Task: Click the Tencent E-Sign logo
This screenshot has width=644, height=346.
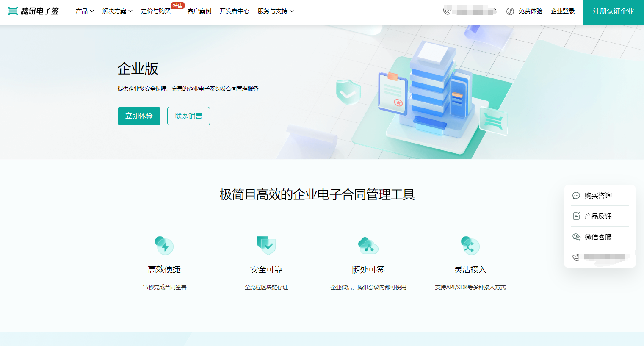Action: (33, 11)
